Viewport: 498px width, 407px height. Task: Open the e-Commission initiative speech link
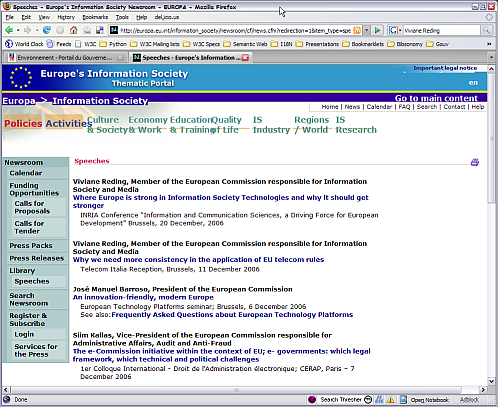[x=221, y=355]
